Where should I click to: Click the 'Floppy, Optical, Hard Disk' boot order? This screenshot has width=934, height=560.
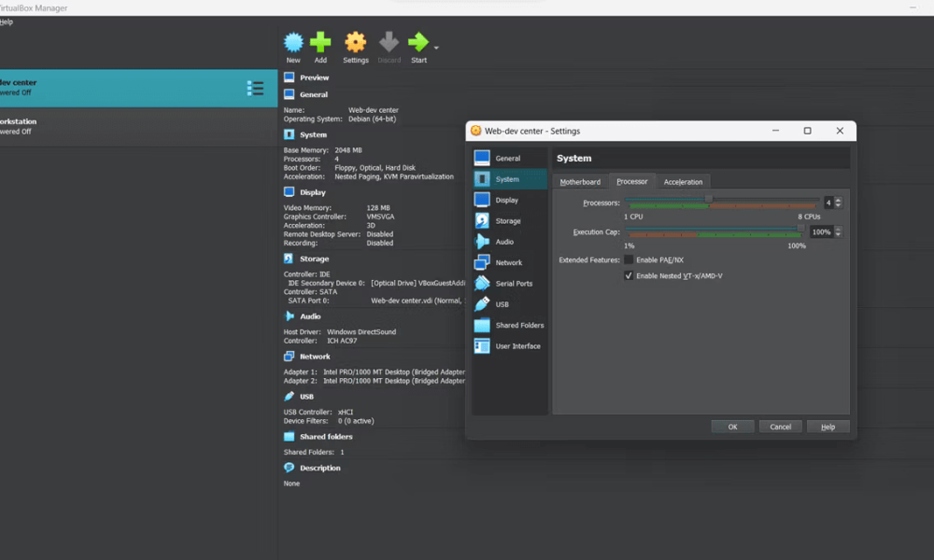pyautogui.click(x=375, y=168)
